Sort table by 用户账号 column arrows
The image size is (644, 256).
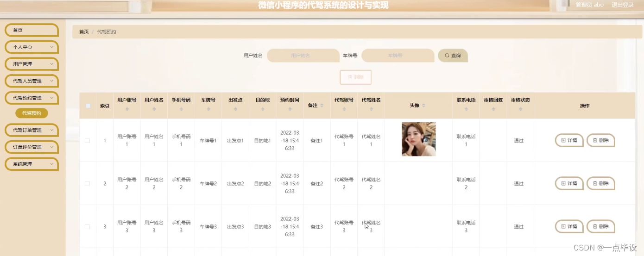(127, 109)
